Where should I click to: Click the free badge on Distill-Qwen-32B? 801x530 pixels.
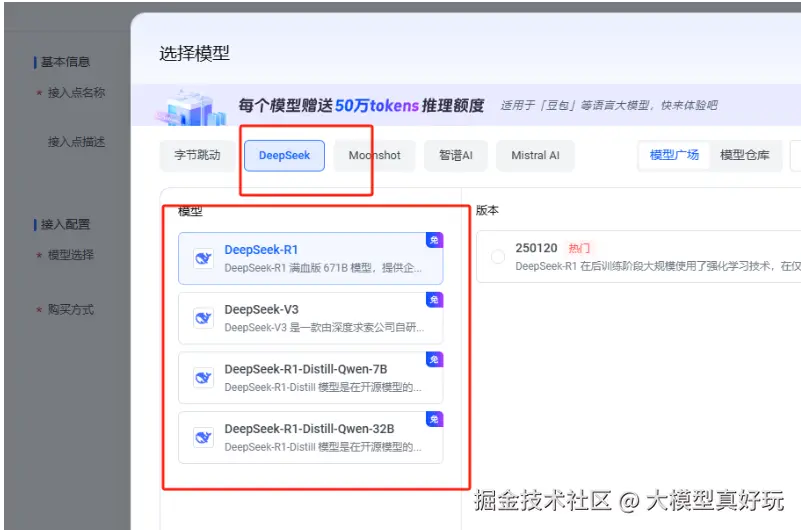click(434, 419)
